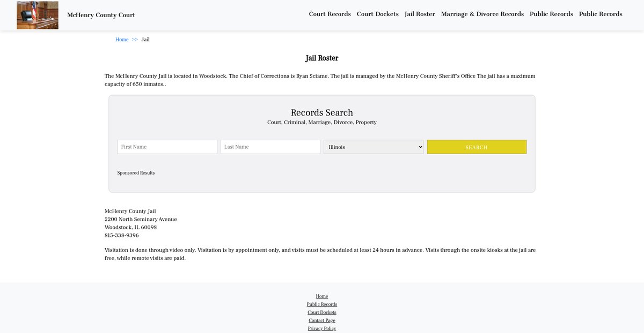The width and height of the screenshot is (644, 333).
Task: Open Court Records in the top navigation
Action: pyautogui.click(x=330, y=14)
